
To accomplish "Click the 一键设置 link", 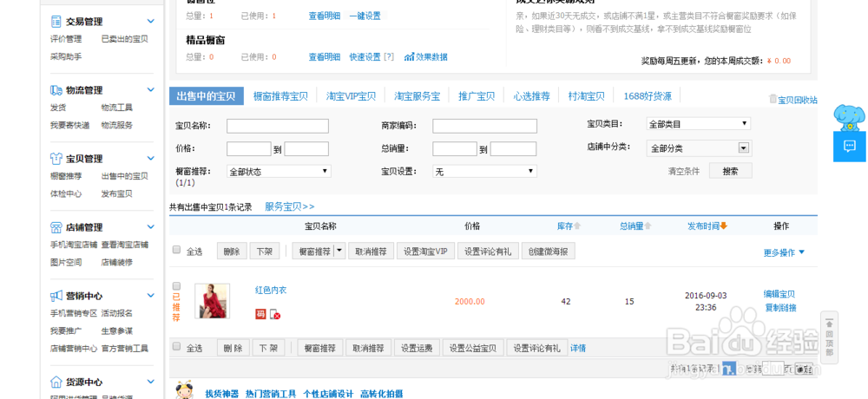I will click(365, 16).
